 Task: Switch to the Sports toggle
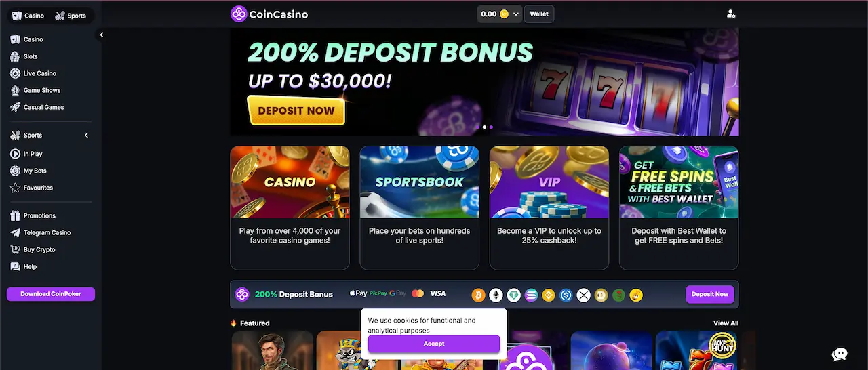point(71,16)
